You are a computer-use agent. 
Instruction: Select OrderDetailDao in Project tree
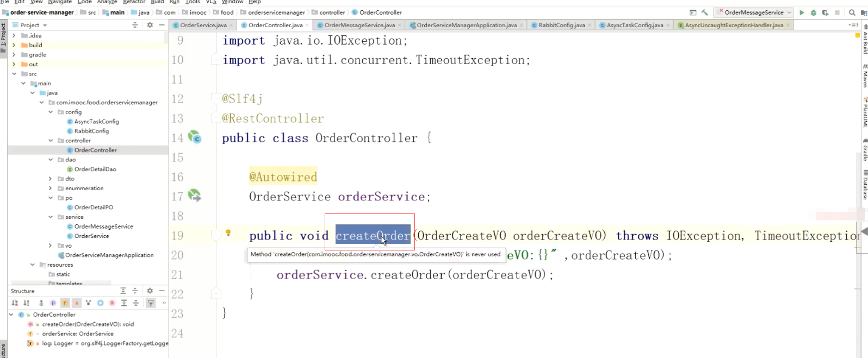[x=95, y=169]
